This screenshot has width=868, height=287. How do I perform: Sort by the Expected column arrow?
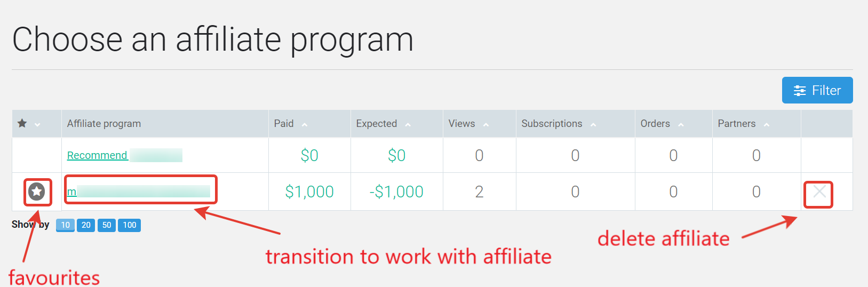408,124
